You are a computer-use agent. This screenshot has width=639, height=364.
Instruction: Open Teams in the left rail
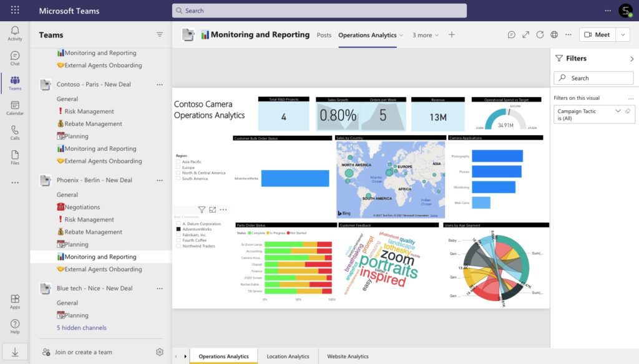[15, 83]
